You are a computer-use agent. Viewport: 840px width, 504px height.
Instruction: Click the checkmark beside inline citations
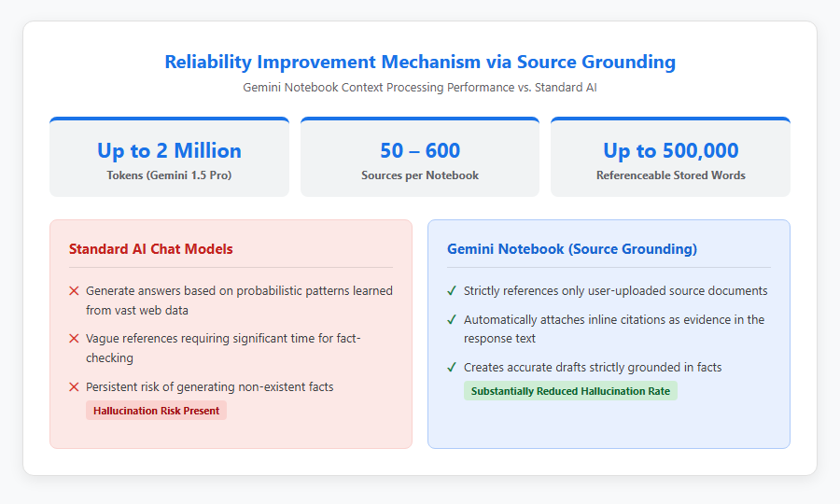click(x=452, y=320)
